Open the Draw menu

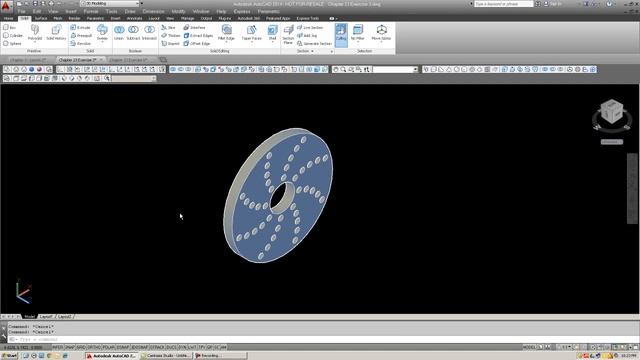coord(130,11)
